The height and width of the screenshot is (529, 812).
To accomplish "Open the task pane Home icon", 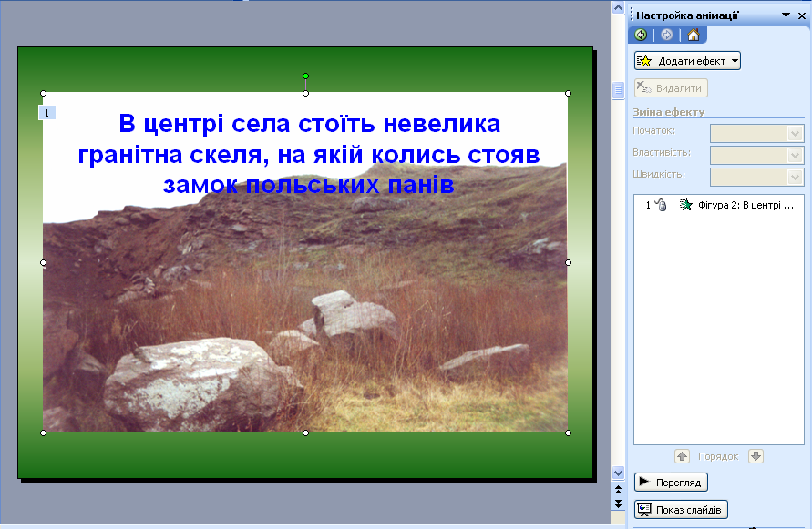I will point(694,35).
